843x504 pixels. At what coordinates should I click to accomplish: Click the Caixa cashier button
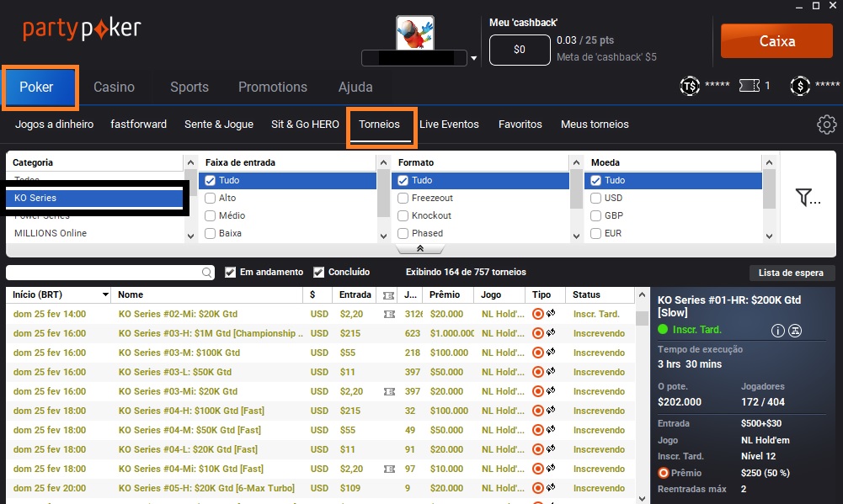coord(776,41)
